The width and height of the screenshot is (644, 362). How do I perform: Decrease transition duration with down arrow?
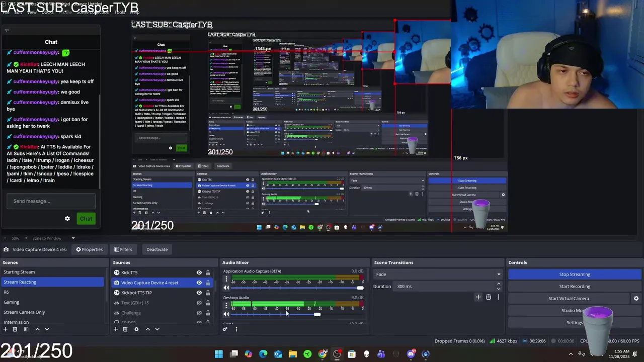click(499, 289)
